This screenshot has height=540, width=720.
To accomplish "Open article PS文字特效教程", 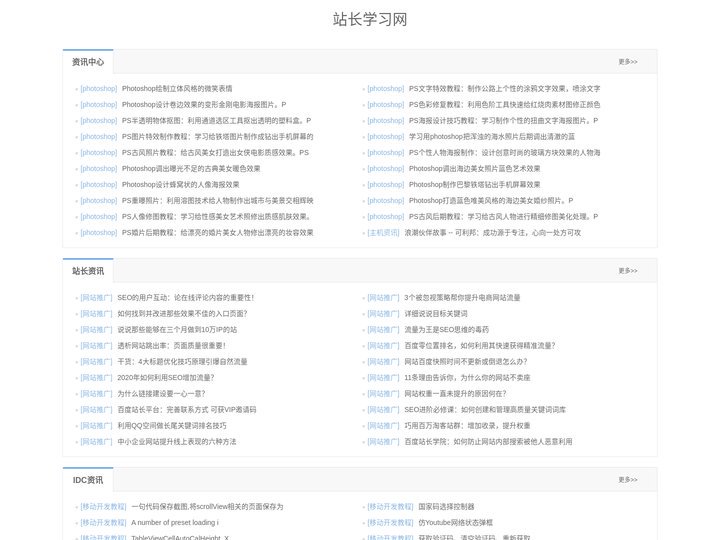I will [x=504, y=89].
